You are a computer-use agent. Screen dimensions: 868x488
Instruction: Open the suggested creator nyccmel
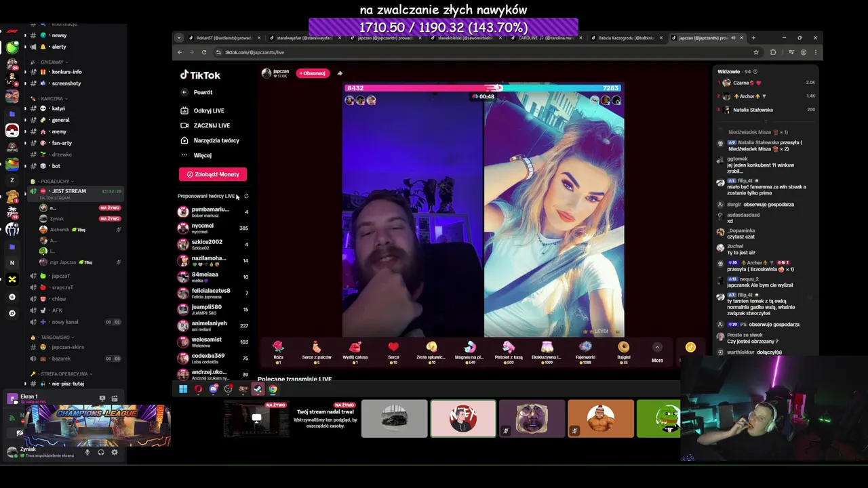pos(213,228)
